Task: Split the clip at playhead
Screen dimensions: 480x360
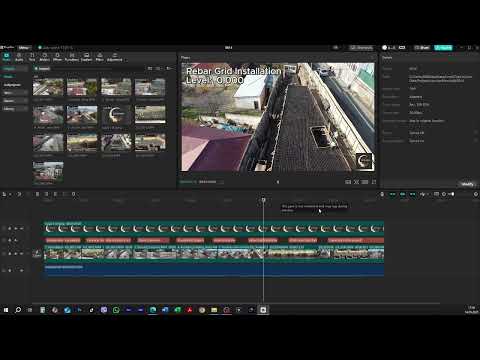Action: click(x=37, y=194)
